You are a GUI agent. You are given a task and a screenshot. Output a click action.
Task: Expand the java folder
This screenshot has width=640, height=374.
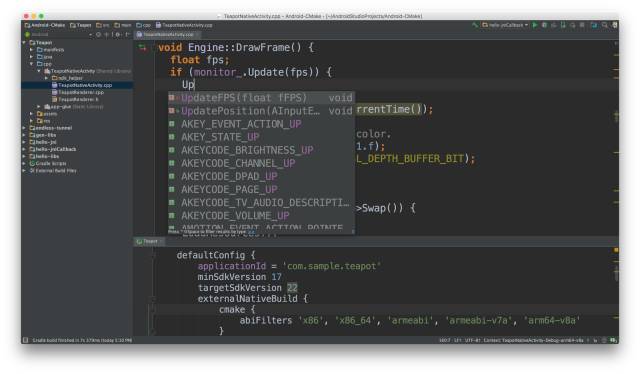31,57
